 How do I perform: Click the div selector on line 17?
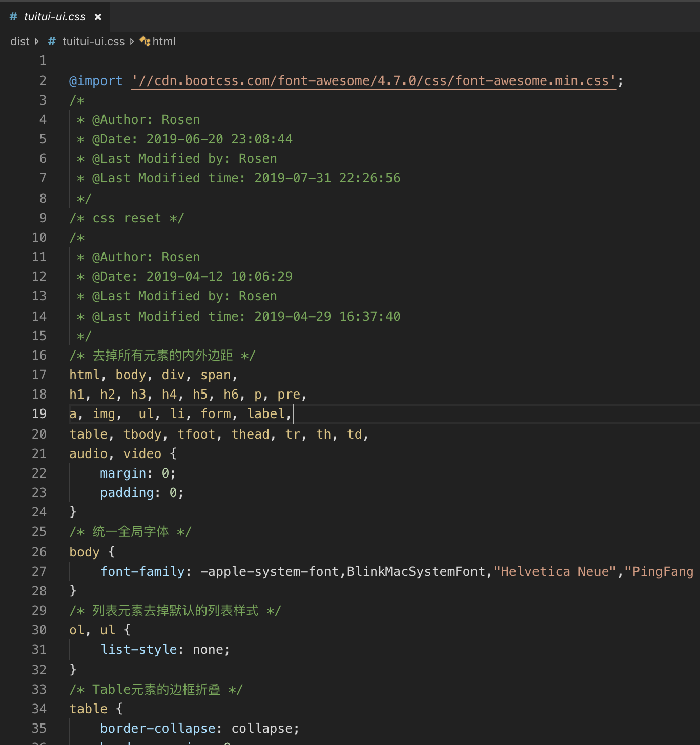173,375
